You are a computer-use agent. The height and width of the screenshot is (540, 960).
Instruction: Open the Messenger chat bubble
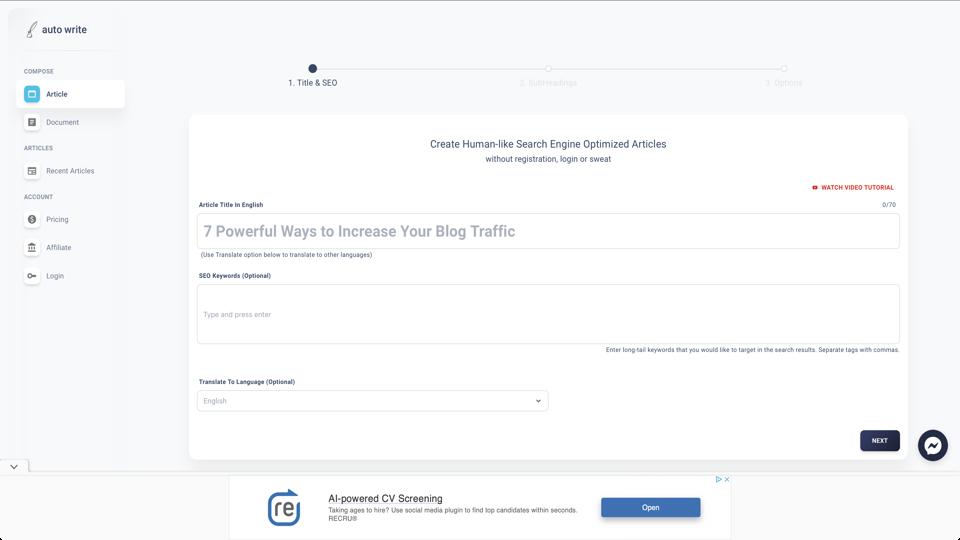tap(932, 445)
